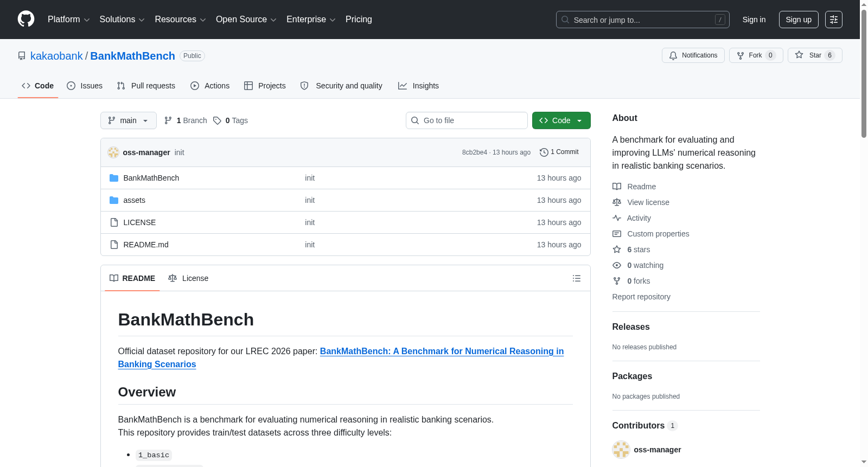Image resolution: width=868 pixels, height=467 pixels.
Task: Open the main branch selector dropdown
Action: pos(129,120)
